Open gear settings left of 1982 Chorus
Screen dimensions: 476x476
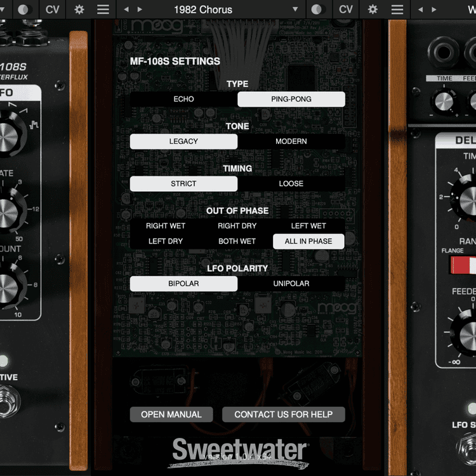click(79, 10)
